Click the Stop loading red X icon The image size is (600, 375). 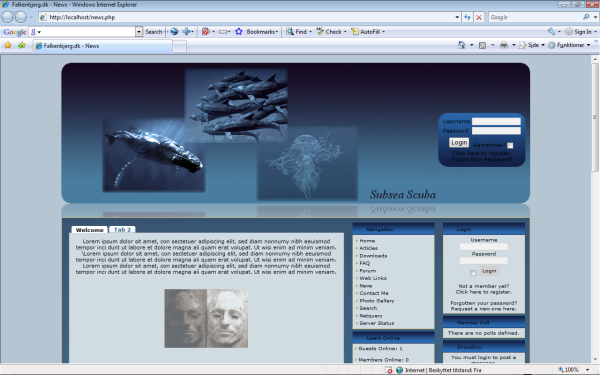[x=479, y=17]
